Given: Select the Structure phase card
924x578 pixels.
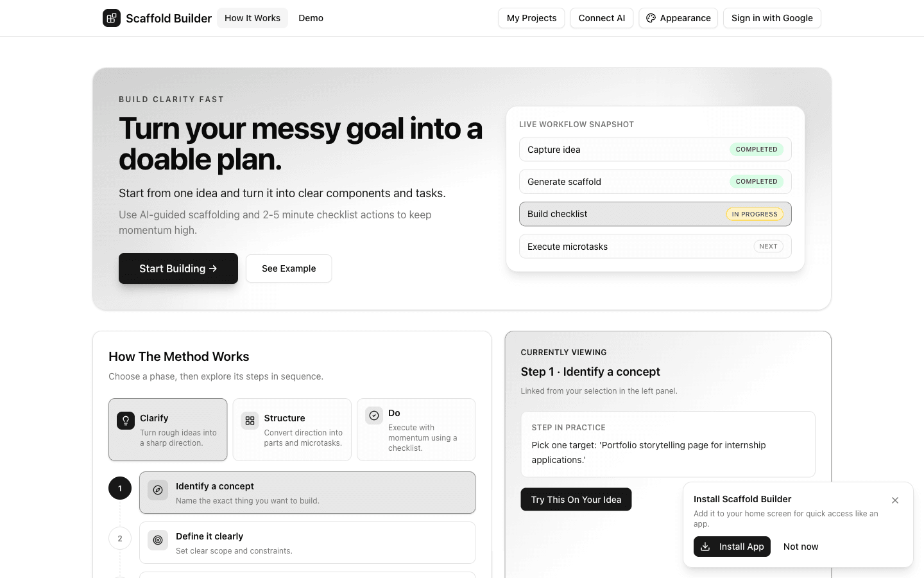Looking at the screenshot, I should [x=292, y=429].
